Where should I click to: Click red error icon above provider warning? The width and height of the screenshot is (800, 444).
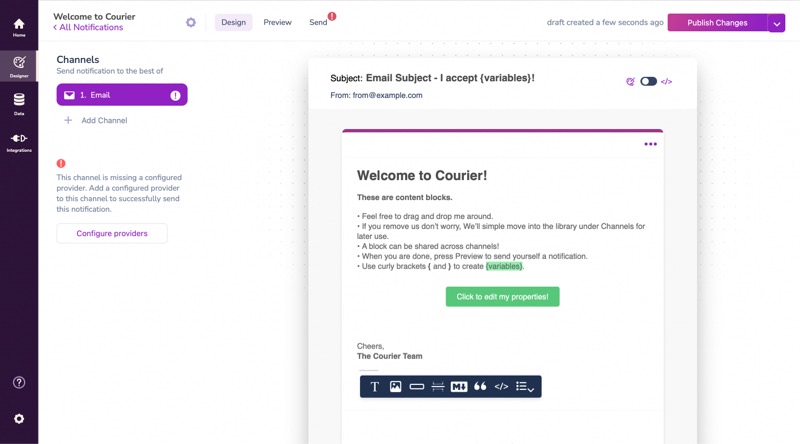click(x=61, y=163)
